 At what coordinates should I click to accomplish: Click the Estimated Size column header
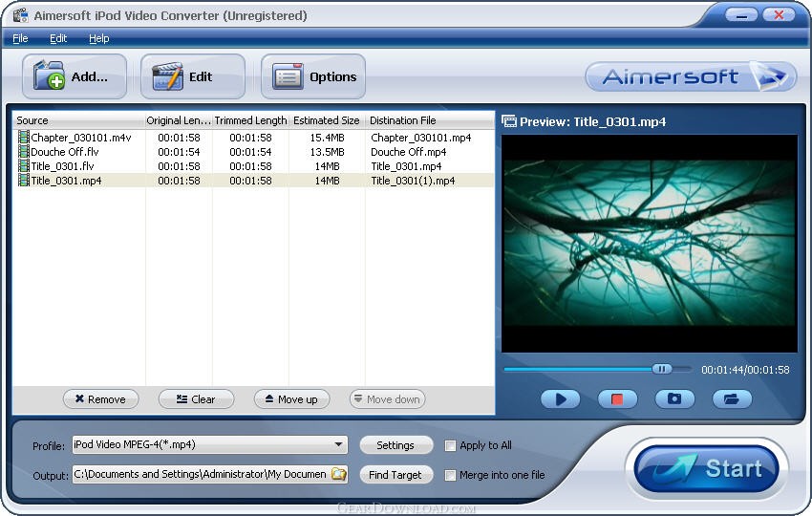pyautogui.click(x=327, y=120)
